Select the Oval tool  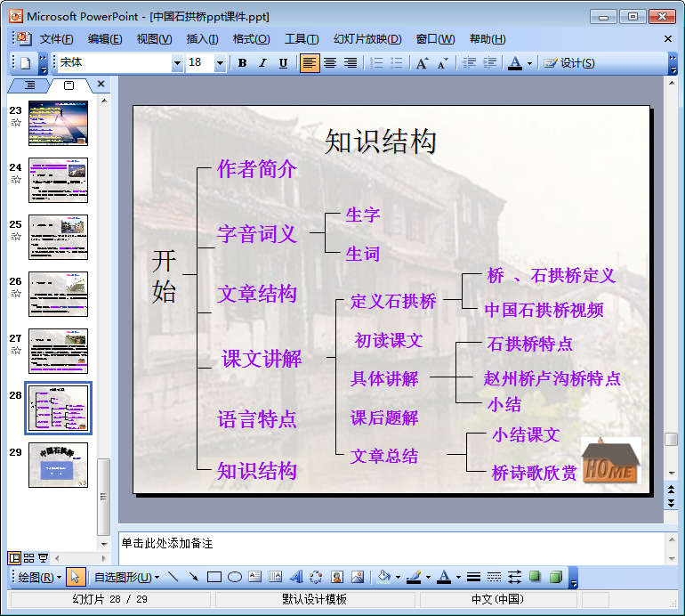point(235,577)
